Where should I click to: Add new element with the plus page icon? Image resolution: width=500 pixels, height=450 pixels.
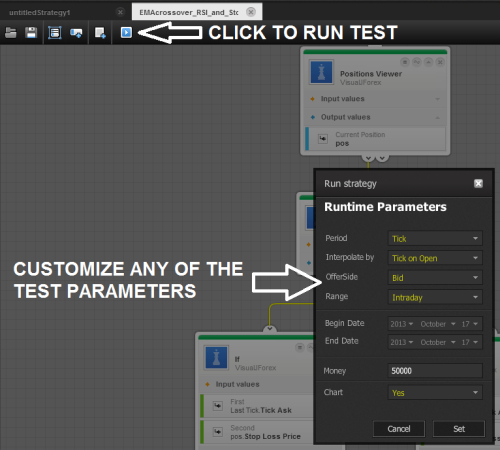100,33
